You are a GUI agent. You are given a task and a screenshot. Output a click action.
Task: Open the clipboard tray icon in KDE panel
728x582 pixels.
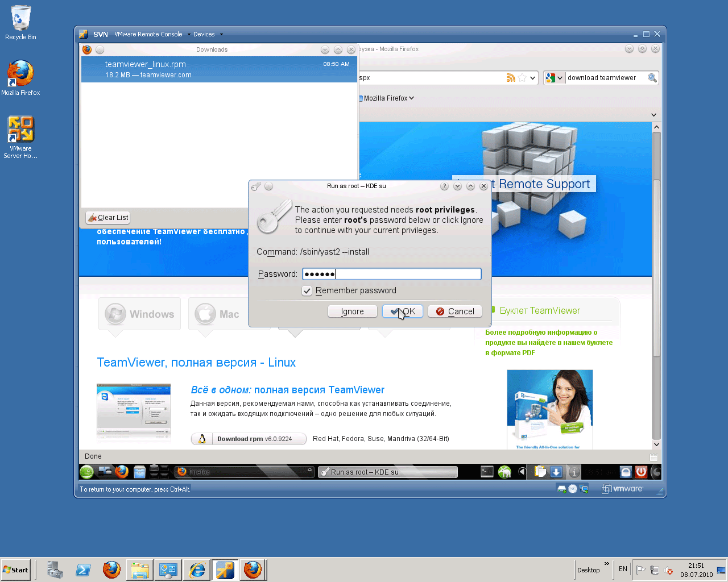(x=540, y=472)
